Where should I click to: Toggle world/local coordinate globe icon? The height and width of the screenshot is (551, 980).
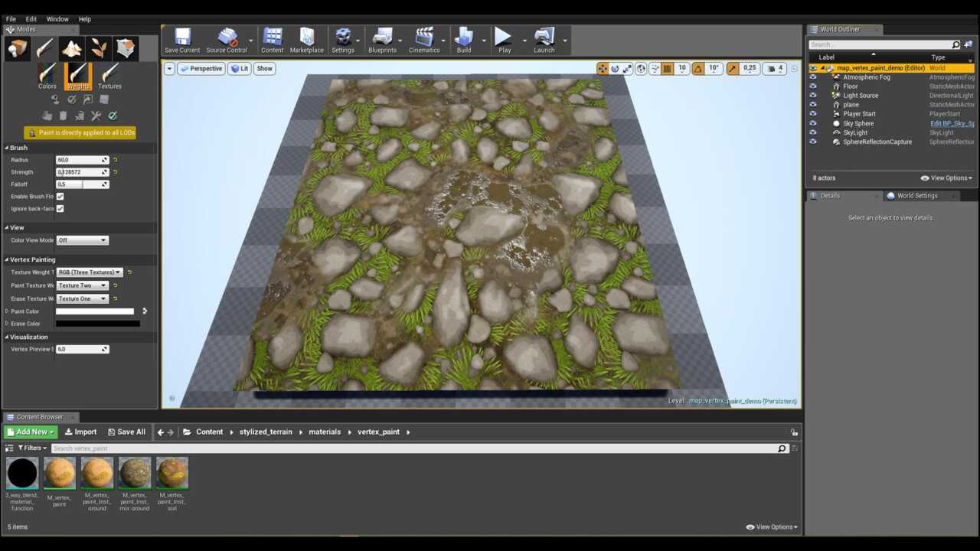tap(642, 68)
